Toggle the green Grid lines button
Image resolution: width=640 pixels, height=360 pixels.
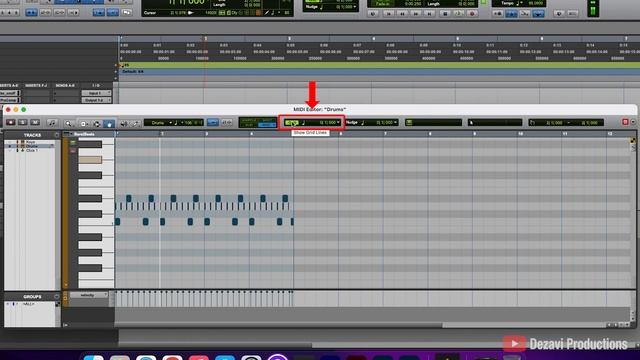tap(291, 122)
